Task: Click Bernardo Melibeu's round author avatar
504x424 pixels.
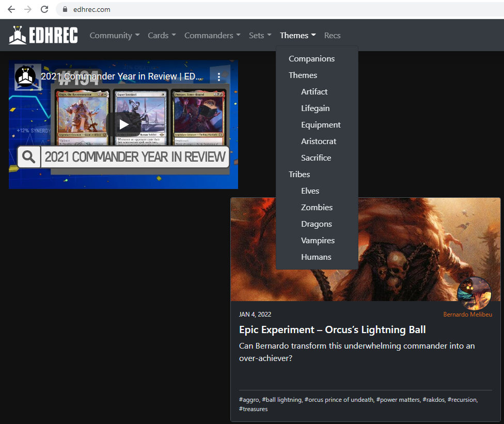Action: tap(474, 293)
